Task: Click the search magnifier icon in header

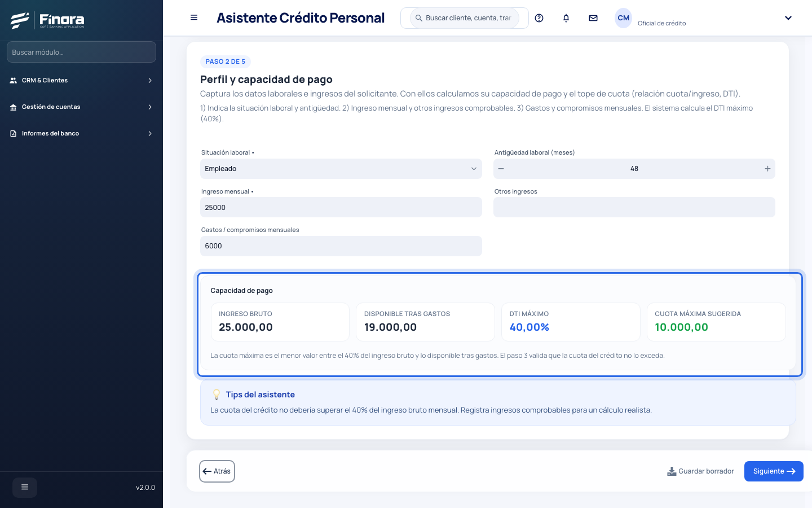Action: click(x=418, y=18)
